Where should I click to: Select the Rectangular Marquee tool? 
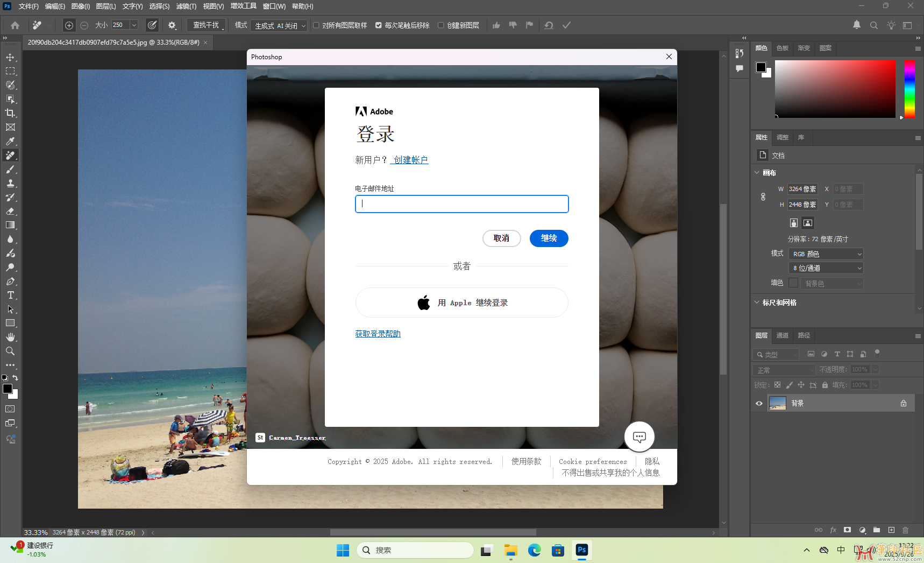click(x=10, y=71)
